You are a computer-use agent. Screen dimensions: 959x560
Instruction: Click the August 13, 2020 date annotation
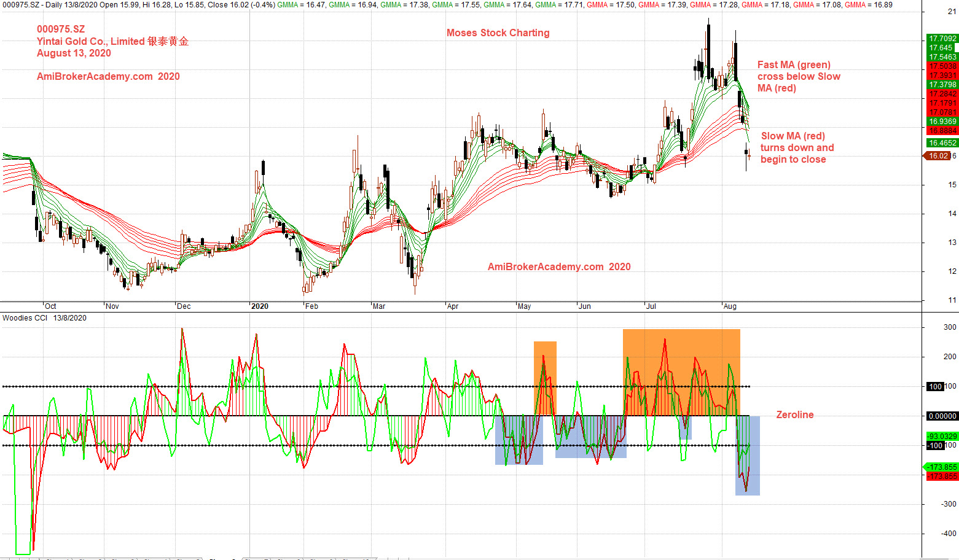(x=74, y=53)
